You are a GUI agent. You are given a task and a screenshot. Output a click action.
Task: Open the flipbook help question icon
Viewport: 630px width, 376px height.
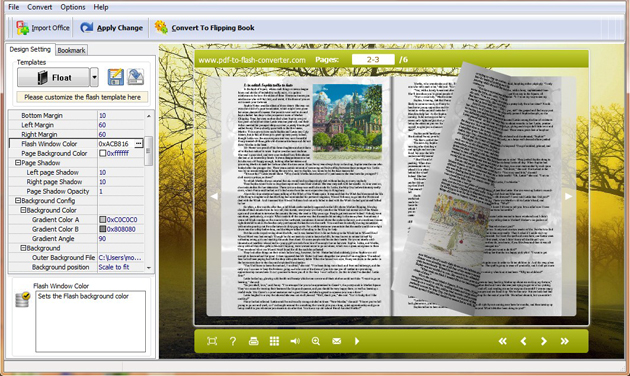point(233,341)
